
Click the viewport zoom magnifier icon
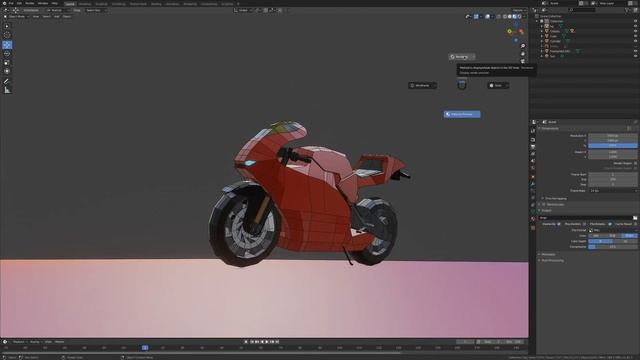point(523,46)
